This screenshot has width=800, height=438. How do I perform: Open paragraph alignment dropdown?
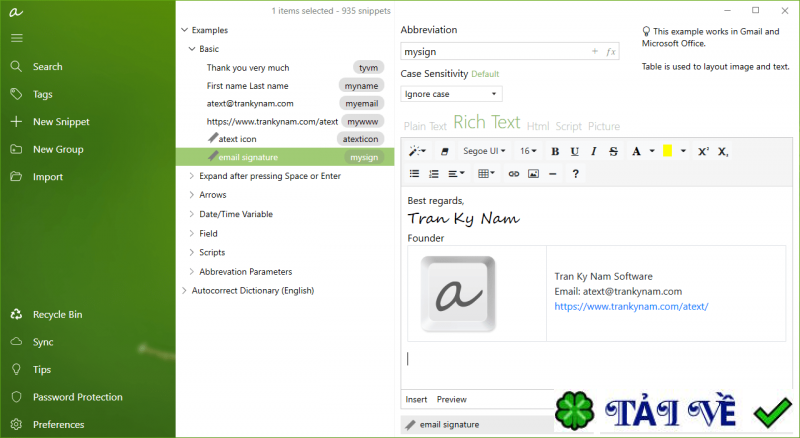tap(456, 174)
